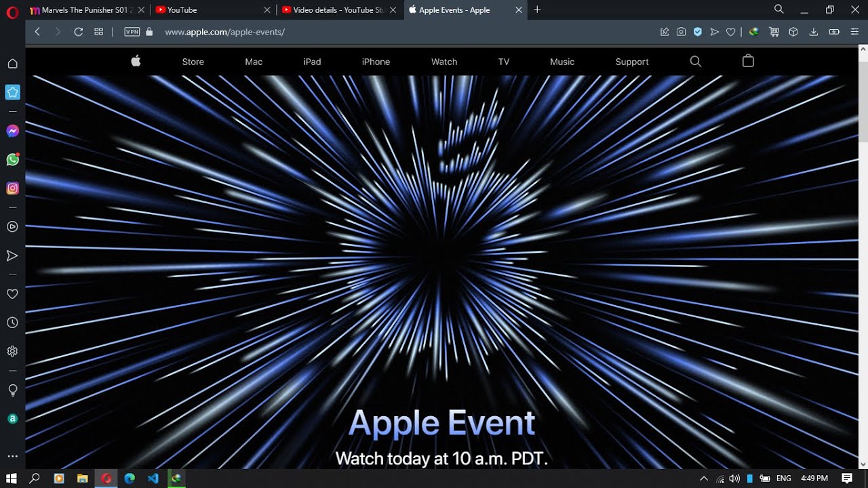This screenshot has width=868, height=488.
Task: Open File Explorer from the taskbar
Action: point(82,479)
